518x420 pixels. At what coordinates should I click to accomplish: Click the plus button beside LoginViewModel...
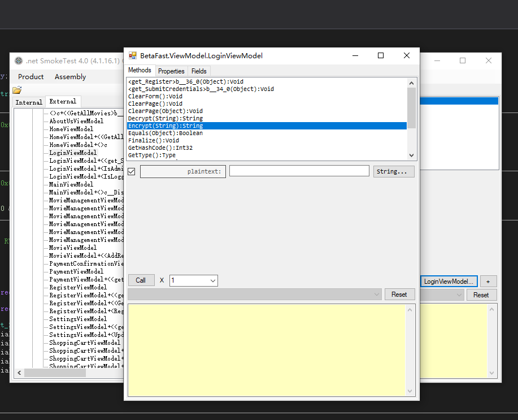coord(488,282)
